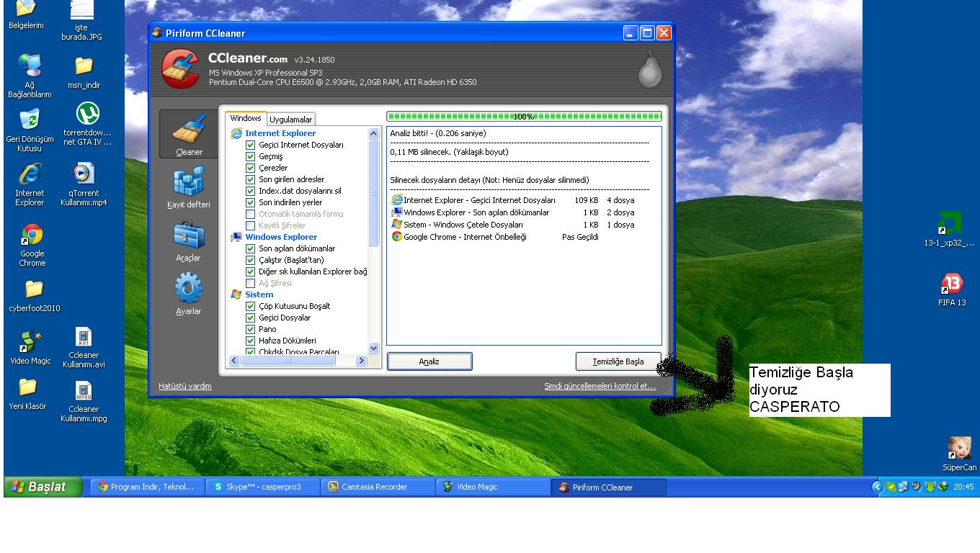The height and width of the screenshot is (553, 980).
Task: Click the 100% analysis progress bar
Action: coord(524,116)
